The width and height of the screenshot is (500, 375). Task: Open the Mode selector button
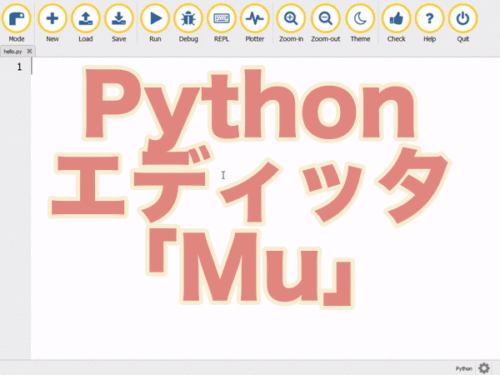[x=17, y=23]
